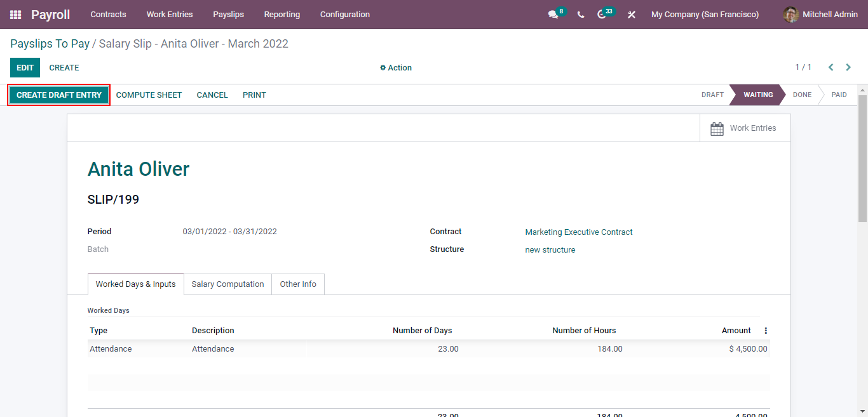
Task: Click the SLIP/199 reference
Action: pos(113,200)
